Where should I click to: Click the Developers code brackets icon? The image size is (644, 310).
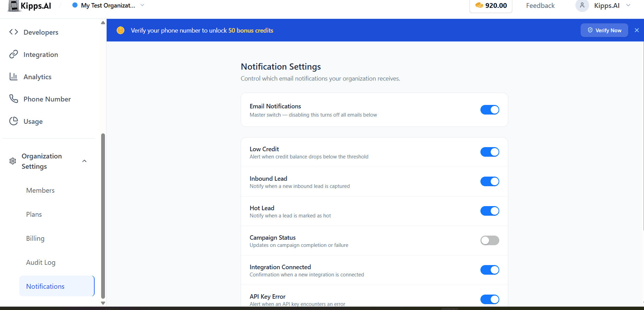point(14,32)
